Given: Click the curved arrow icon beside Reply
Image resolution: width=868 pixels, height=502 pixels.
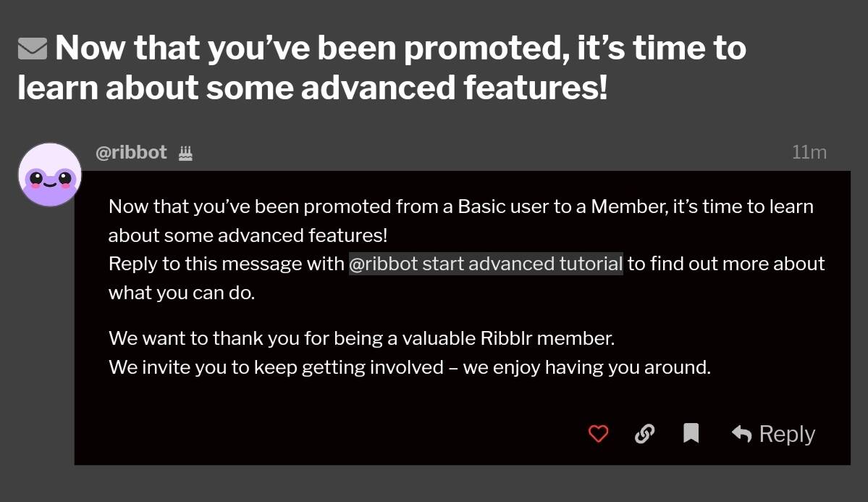Looking at the screenshot, I should [x=742, y=433].
